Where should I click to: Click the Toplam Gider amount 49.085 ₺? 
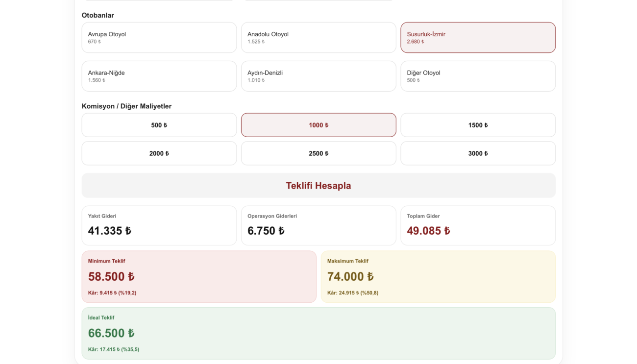click(428, 231)
